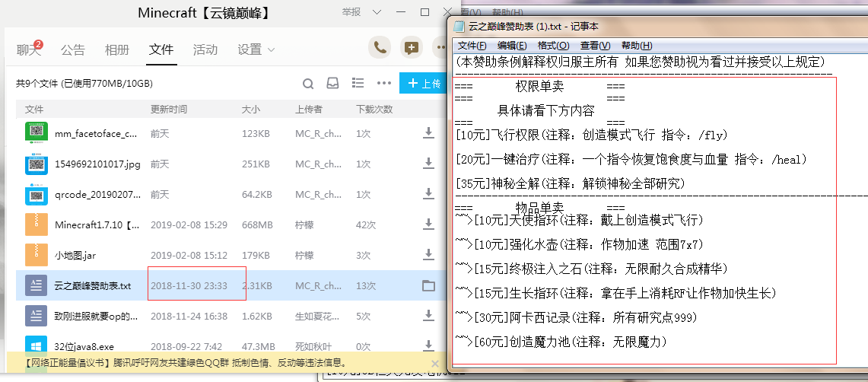Start a group voice call via phone icon

point(380,48)
